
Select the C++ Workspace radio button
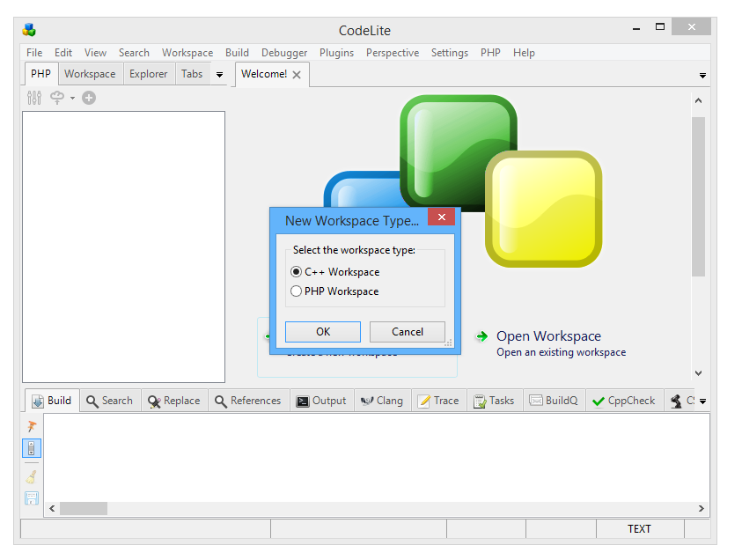click(297, 272)
